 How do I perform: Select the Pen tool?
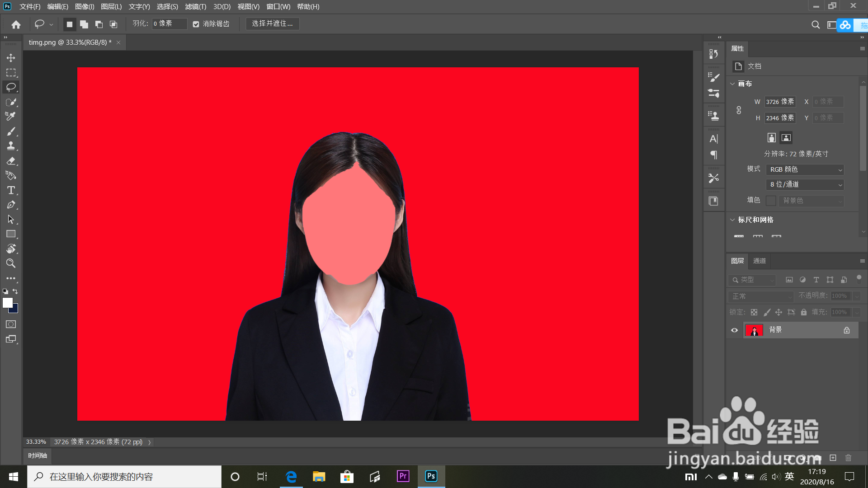[x=11, y=205]
